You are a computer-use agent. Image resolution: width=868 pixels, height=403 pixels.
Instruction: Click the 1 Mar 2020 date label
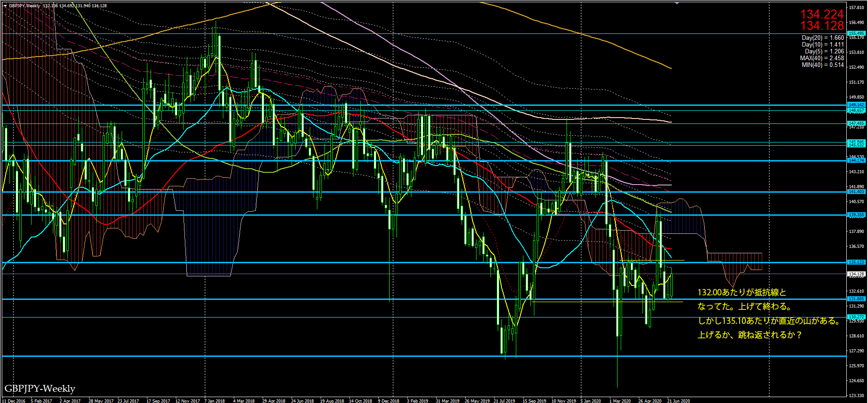click(x=620, y=401)
